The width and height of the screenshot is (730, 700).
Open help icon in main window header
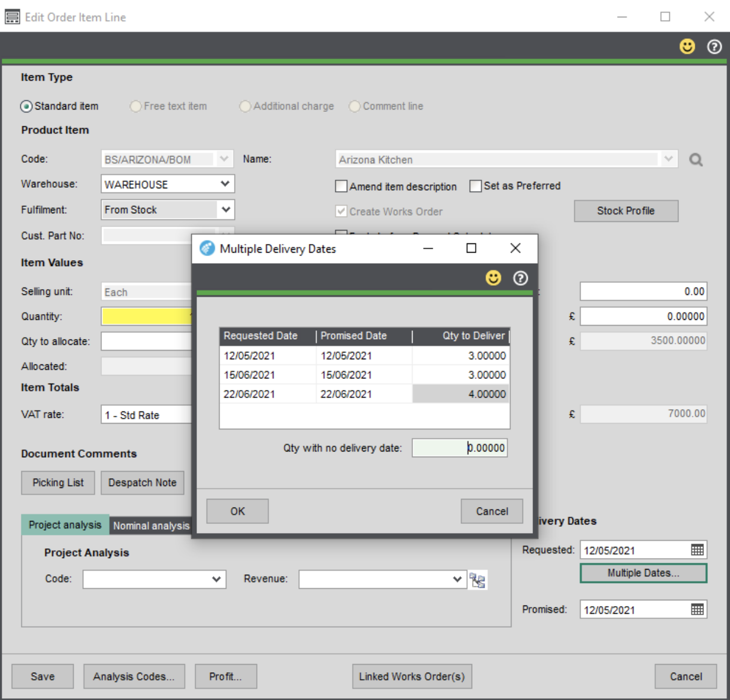(714, 46)
